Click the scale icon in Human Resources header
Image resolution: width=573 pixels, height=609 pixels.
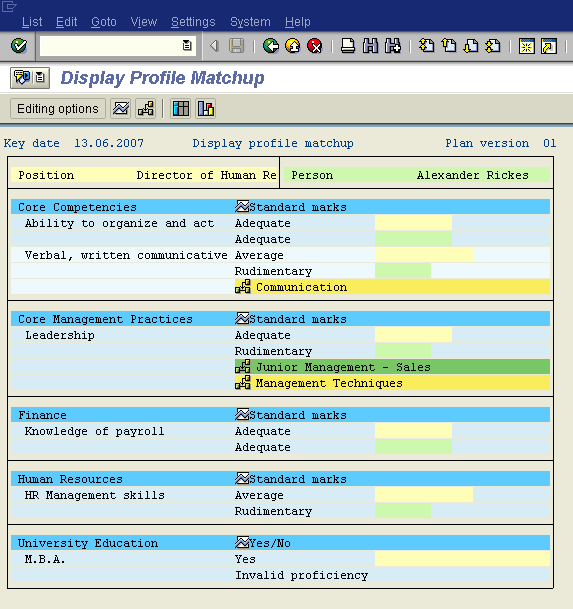coord(242,478)
